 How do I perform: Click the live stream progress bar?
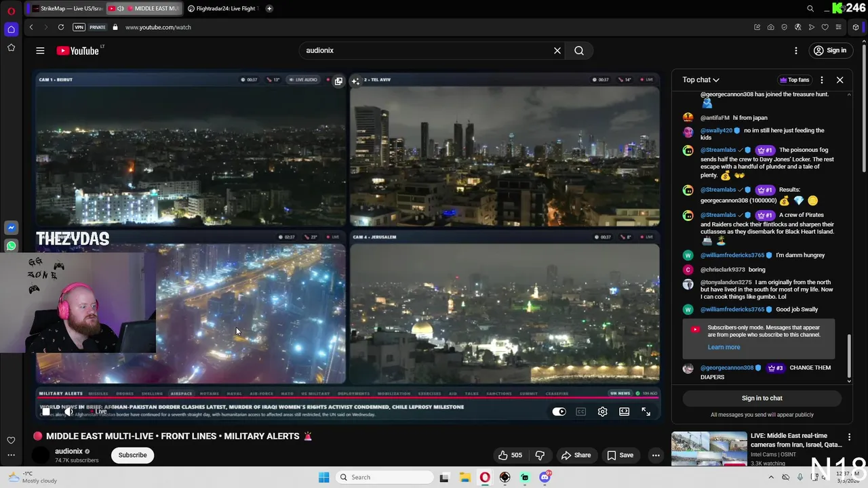[347, 399]
